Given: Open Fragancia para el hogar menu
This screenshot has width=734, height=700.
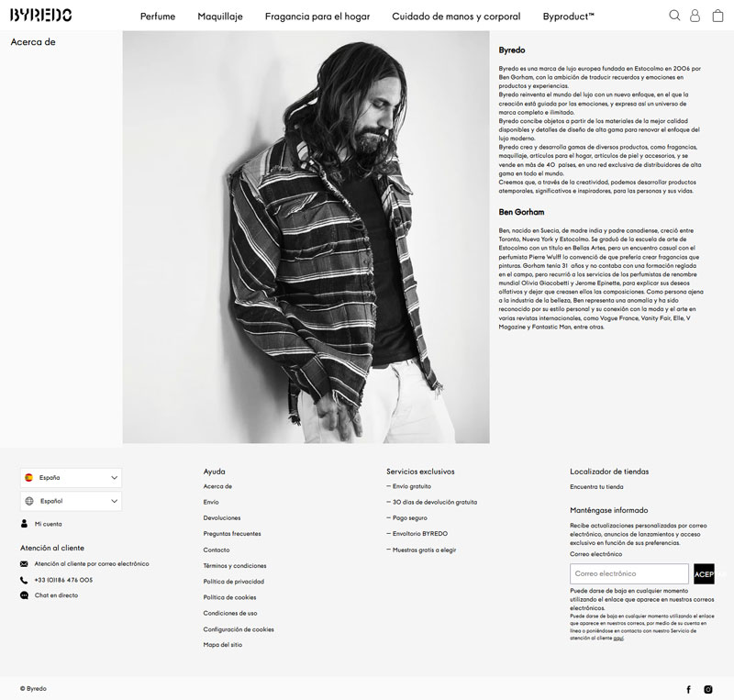Looking at the screenshot, I should click(317, 17).
